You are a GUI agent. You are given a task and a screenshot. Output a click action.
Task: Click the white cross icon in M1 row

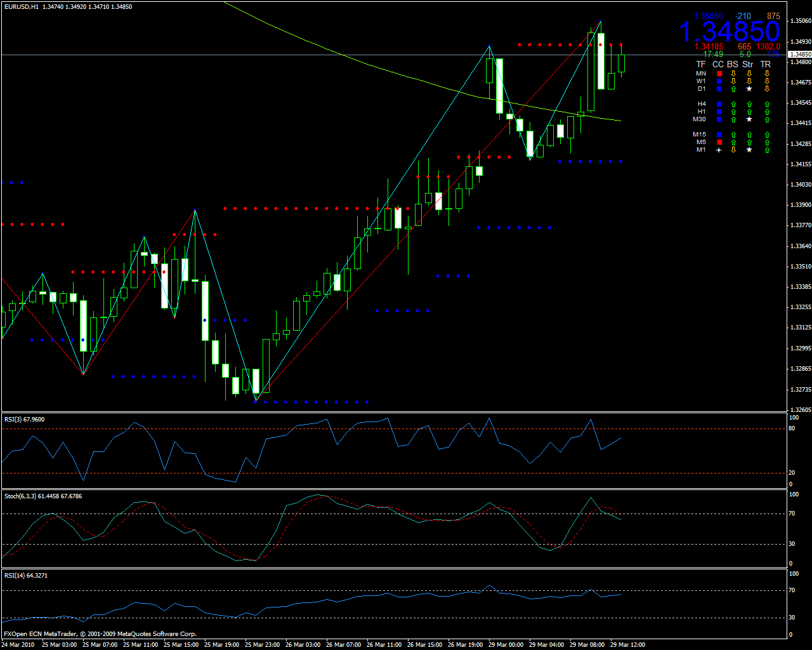click(x=719, y=150)
